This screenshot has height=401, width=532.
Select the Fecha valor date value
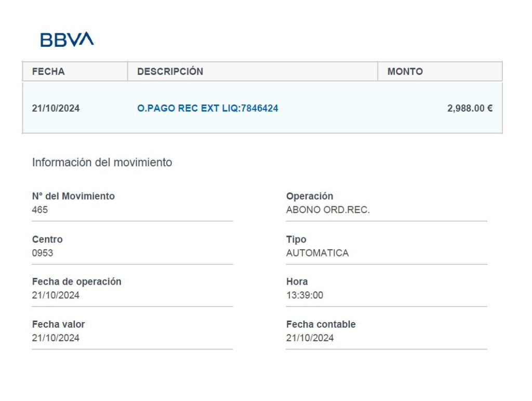(56, 338)
